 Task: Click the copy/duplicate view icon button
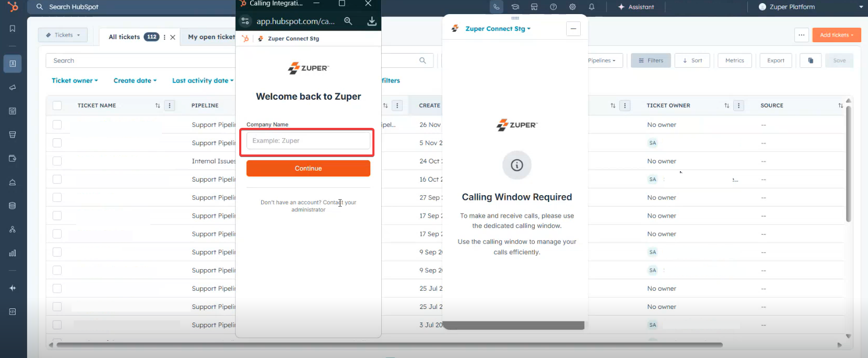click(x=811, y=61)
